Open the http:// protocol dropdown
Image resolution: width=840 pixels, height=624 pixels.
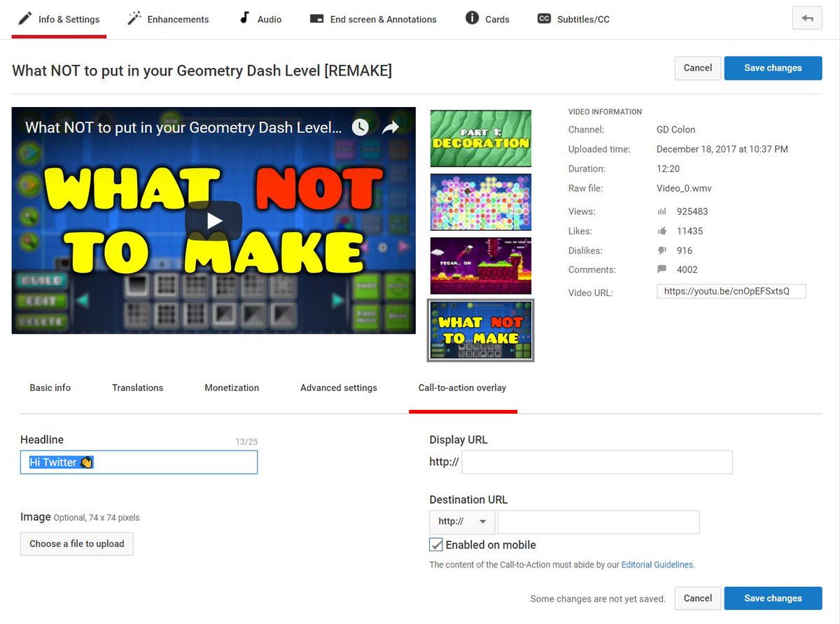[462, 522]
